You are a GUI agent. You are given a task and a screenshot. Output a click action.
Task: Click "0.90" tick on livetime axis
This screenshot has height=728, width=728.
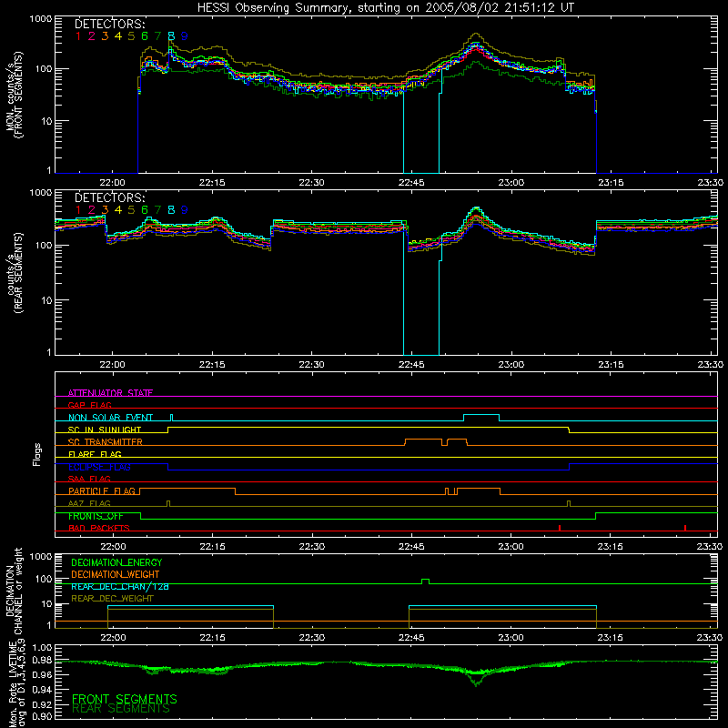click(42, 716)
